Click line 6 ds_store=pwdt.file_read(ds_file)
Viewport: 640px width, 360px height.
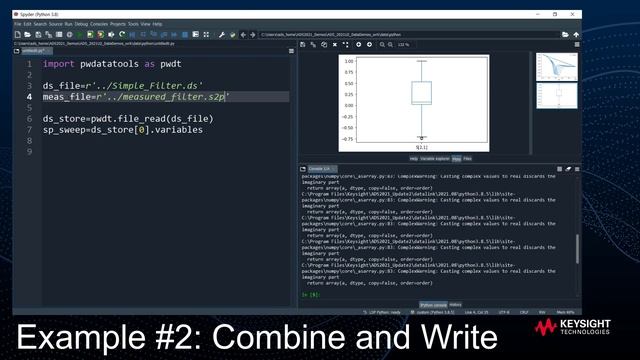(128, 119)
